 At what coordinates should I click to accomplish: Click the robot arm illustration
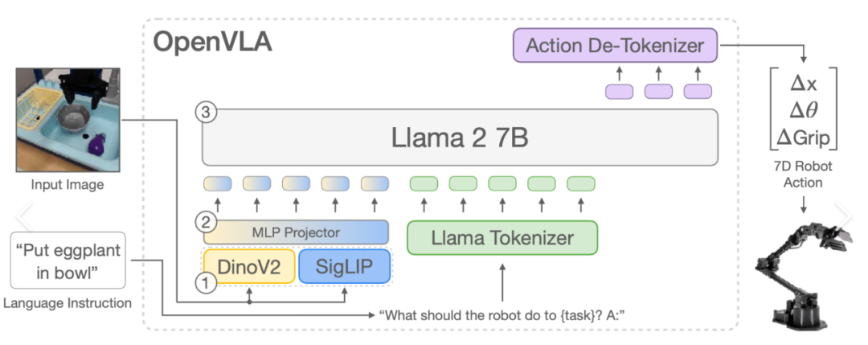pos(800,277)
